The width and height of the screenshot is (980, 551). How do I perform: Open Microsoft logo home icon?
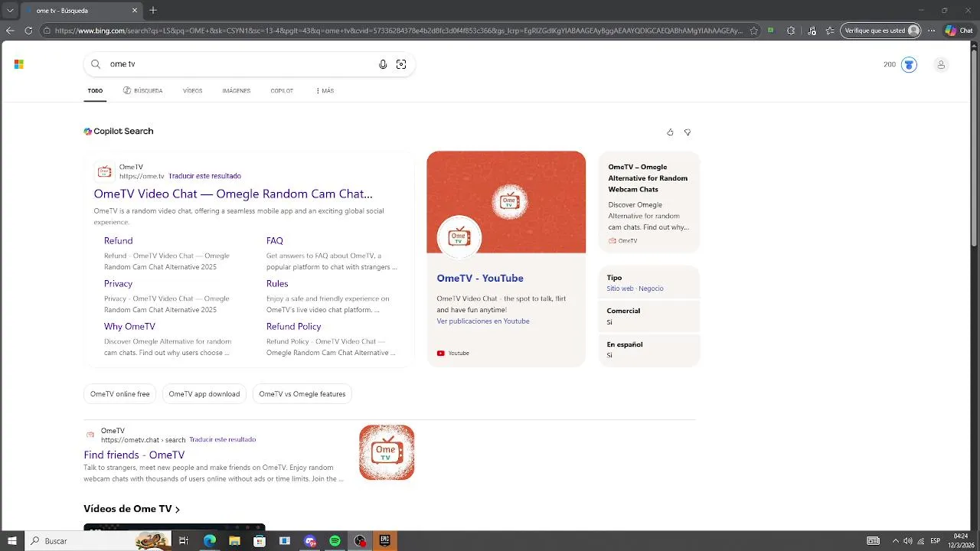pos(19,64)
